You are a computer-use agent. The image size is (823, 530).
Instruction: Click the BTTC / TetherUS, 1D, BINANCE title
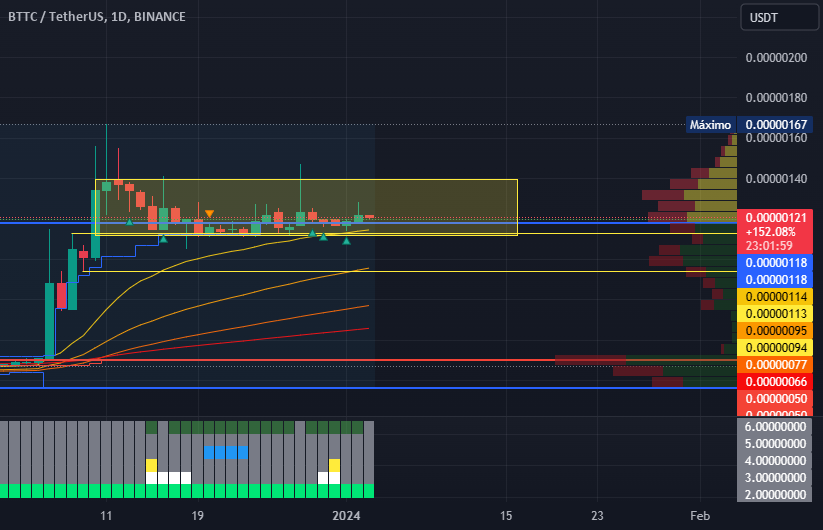click(x=97, y=17)
